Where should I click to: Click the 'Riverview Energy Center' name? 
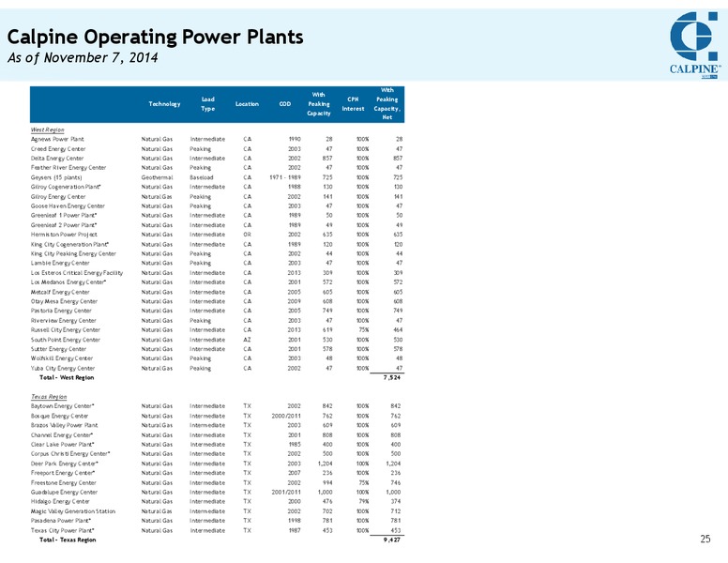(63, 321)
